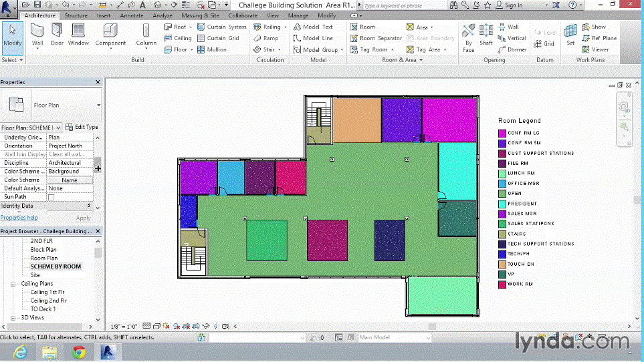The height and width of the screenshot is (362, 644).
Task: Open the Annotate ribbon tab
Action: click(132, 15)
